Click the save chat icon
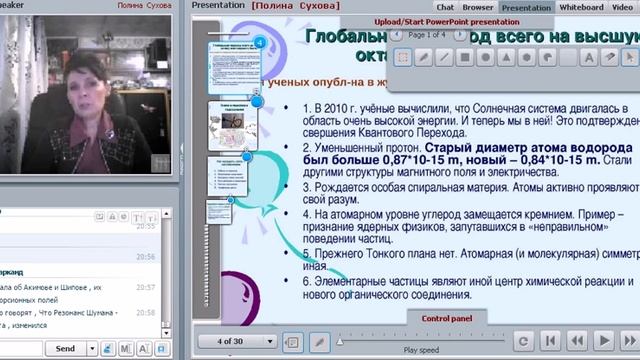 point(100,216)
